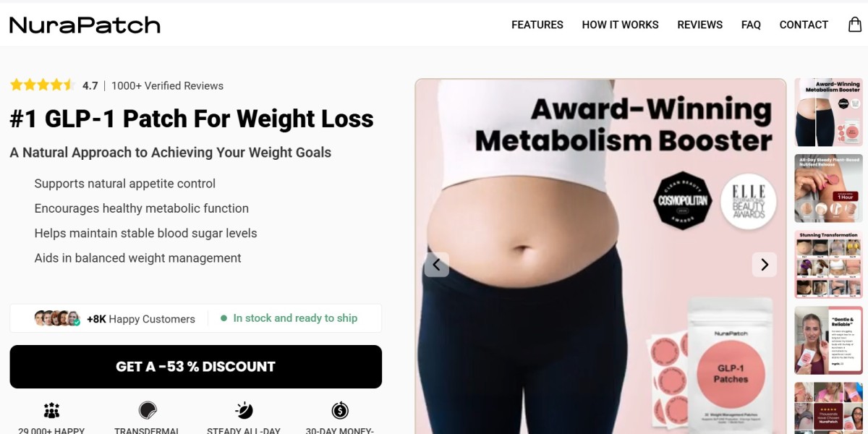The width and height of the screenshot is (868, 434).
Task: Open the Reviews nav link
Action: tap(699, 25)
